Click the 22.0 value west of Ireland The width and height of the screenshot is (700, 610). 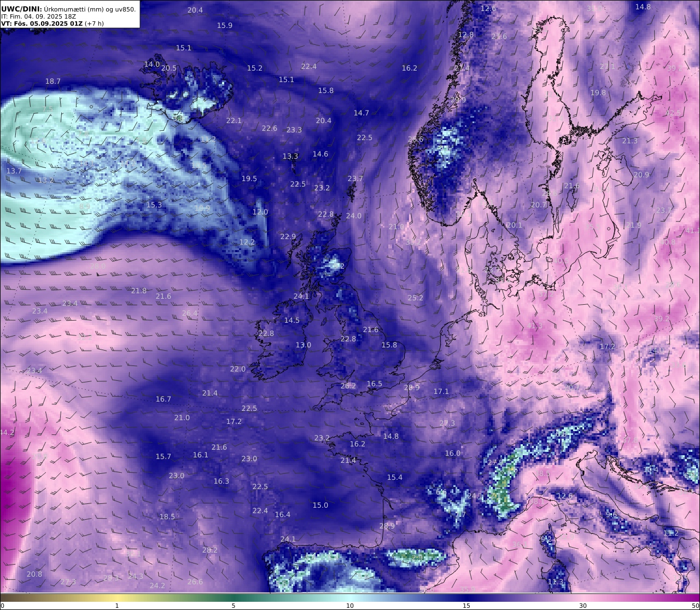pos(238,369)
